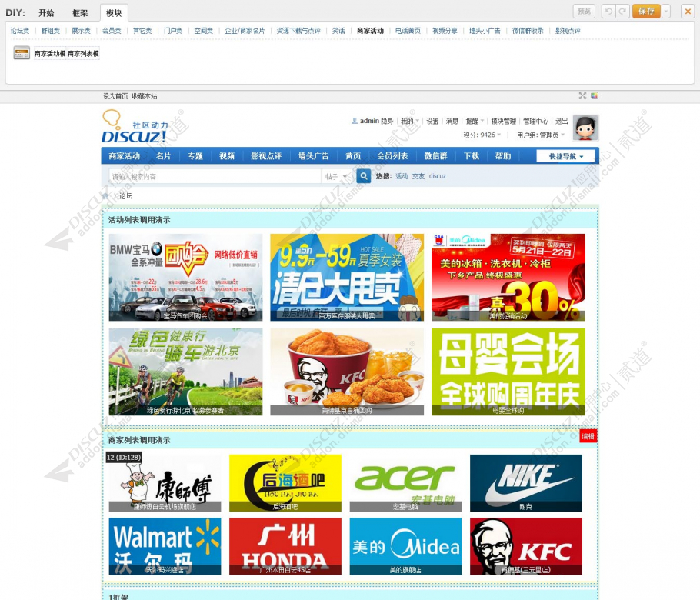The height and width of the screenshot is (600, 700).
Task: Click the red 编辑 edit button
Action: click(x=588, y=436)
